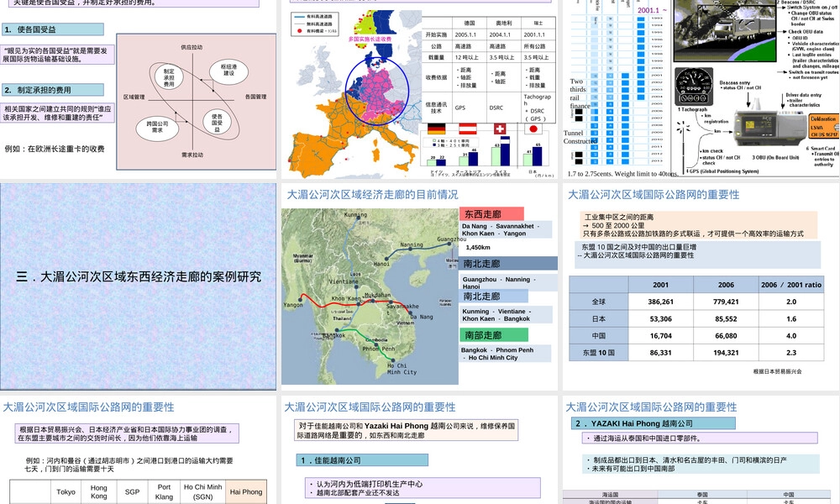Click the Austrian flag icon

click(468, 129)
